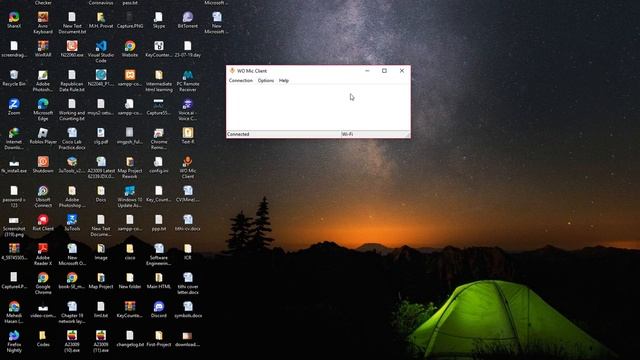Select the Chapter 18 network layer document
Screen dimensions: 640x360
tap(72, 313)
